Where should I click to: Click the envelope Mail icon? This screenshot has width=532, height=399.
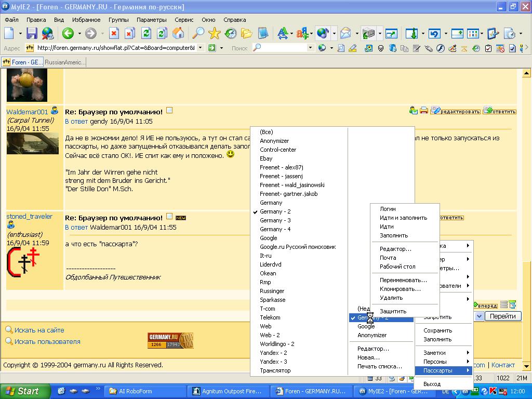(x=345, y=33)
